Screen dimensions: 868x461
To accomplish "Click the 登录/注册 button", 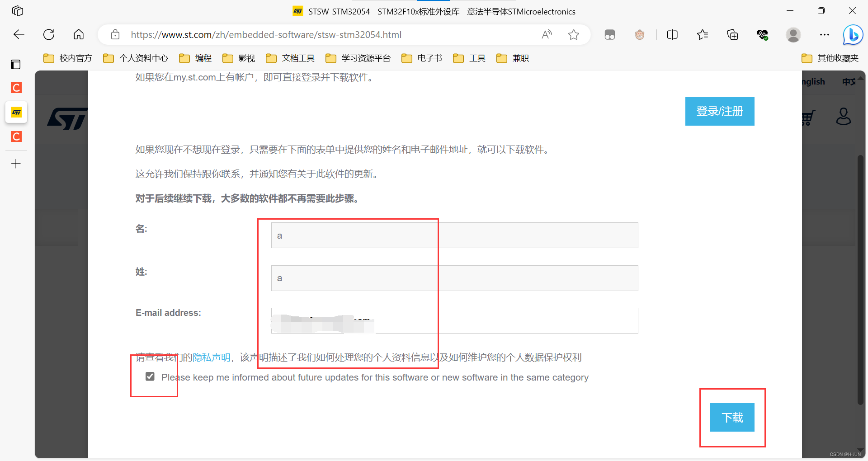I will pyautogui.click(x=720, y=111).
